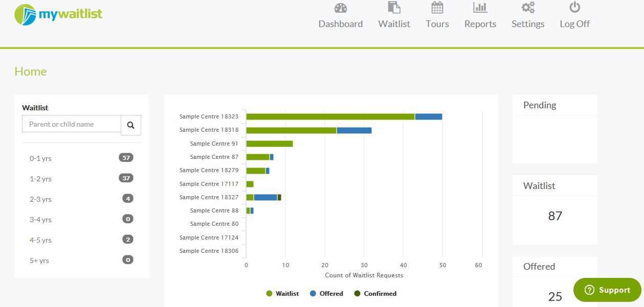The image size is (644, 307).
Task: Select the 1-2 yrs age group
Action: (x=41, y=179)
